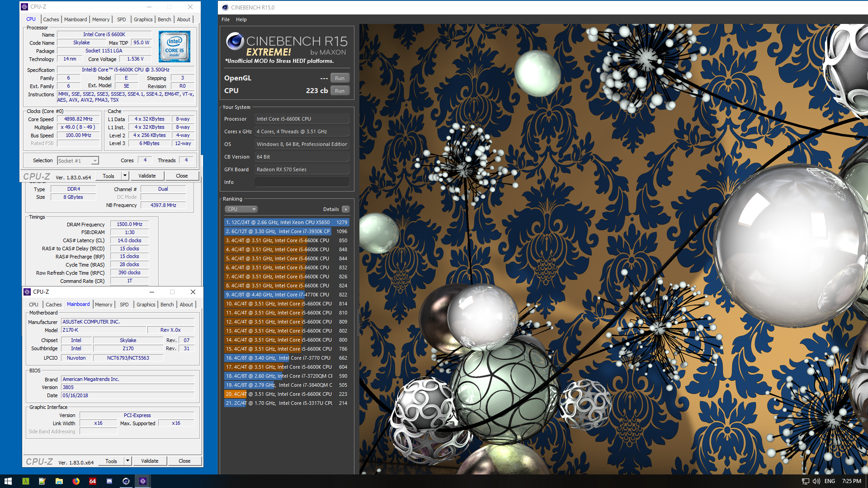Click Validate in bottom CPU-Z window
The height and width of the screenshot is (488, 868).
[x=150, y=461]
